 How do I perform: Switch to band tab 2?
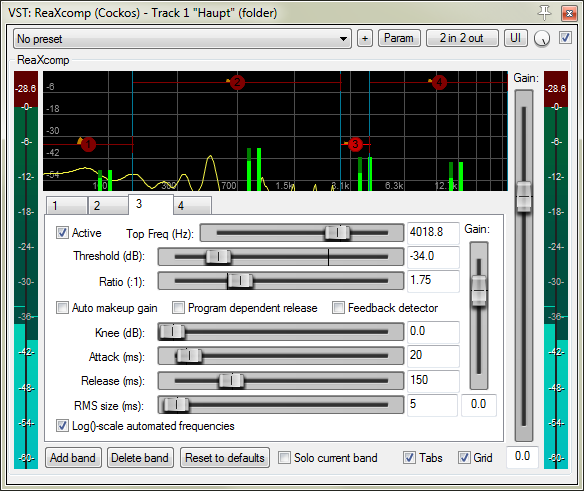pyautogui.click(x=108, y=205)
